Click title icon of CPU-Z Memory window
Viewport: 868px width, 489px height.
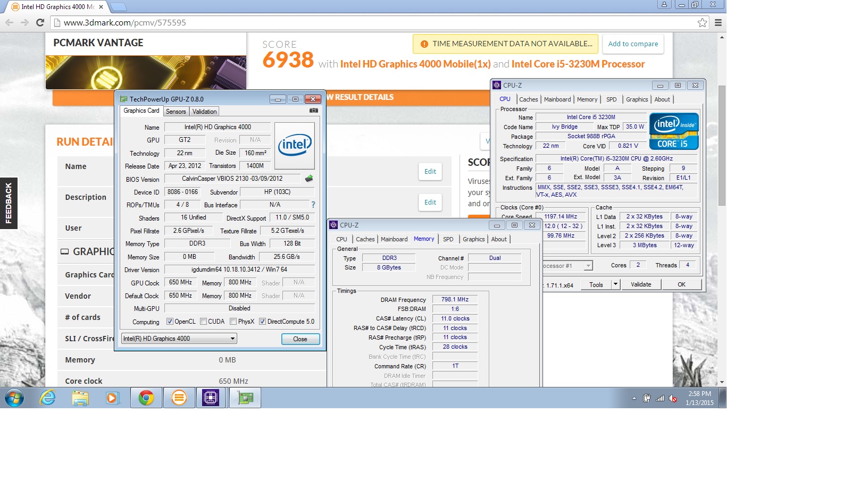click(333, 225)
